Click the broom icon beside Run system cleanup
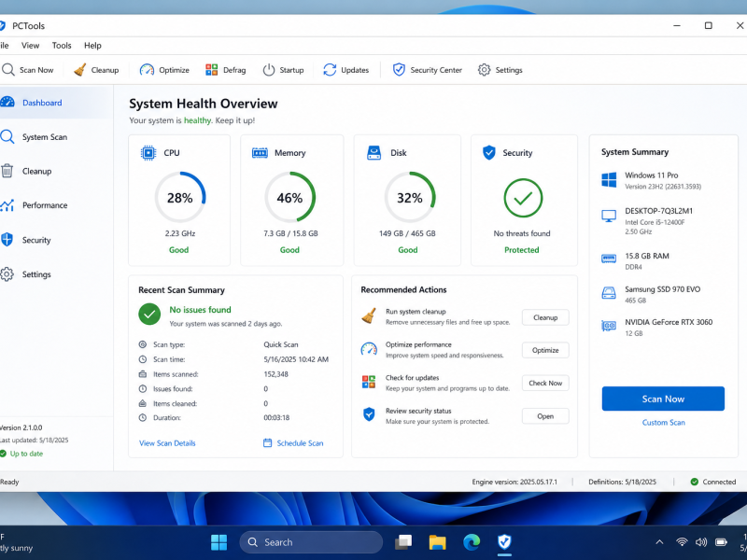This screenshot has width=747, height=560. coord(369,315)
